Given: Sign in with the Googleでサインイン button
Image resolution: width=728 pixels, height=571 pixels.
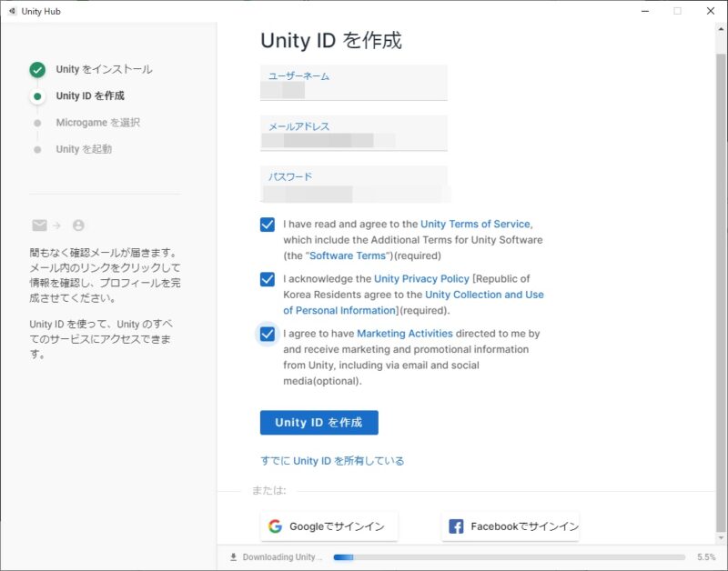Looking at the screenshot, I should click(329, 526).
